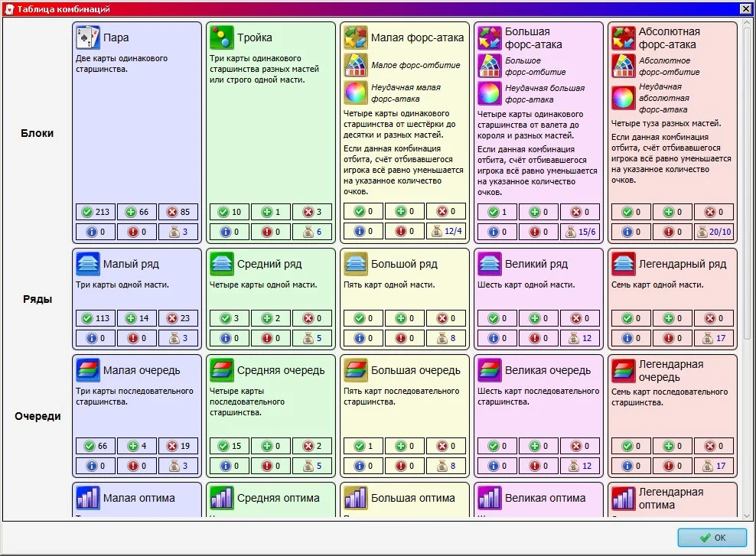Click the Неудачная абсолютная форс-атака color wheel
The image size is (756, 556).
pos(624,98)
